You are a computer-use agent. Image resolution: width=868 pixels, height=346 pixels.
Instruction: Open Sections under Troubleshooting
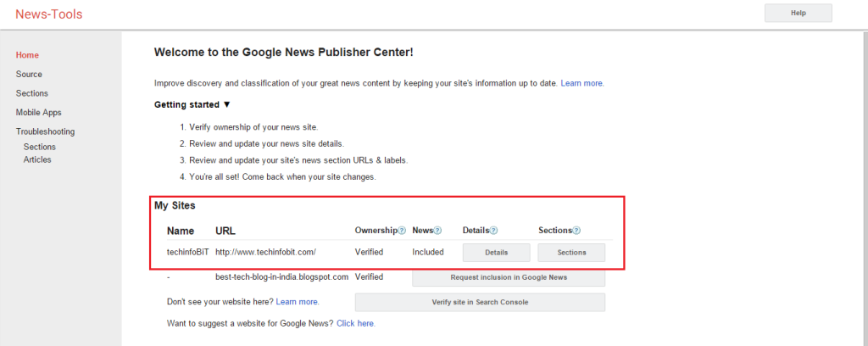pos(39,147)
